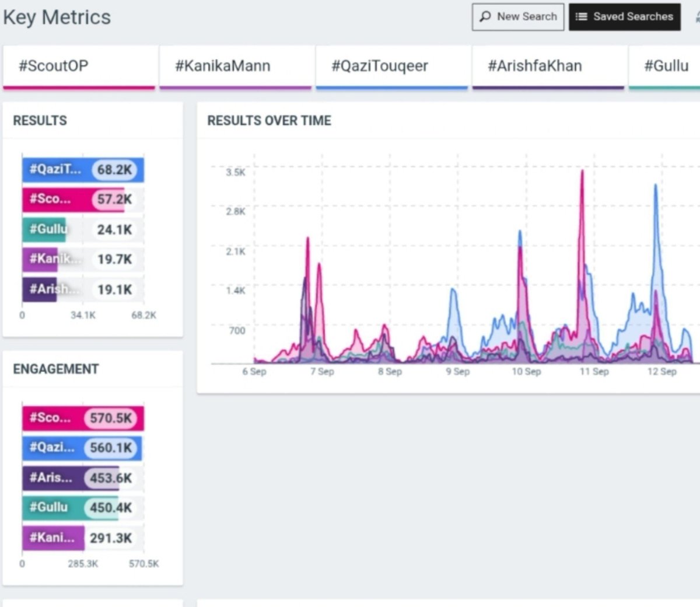Click the list icon in Saved Searches
700x607 pixels.
coord(581,17)
